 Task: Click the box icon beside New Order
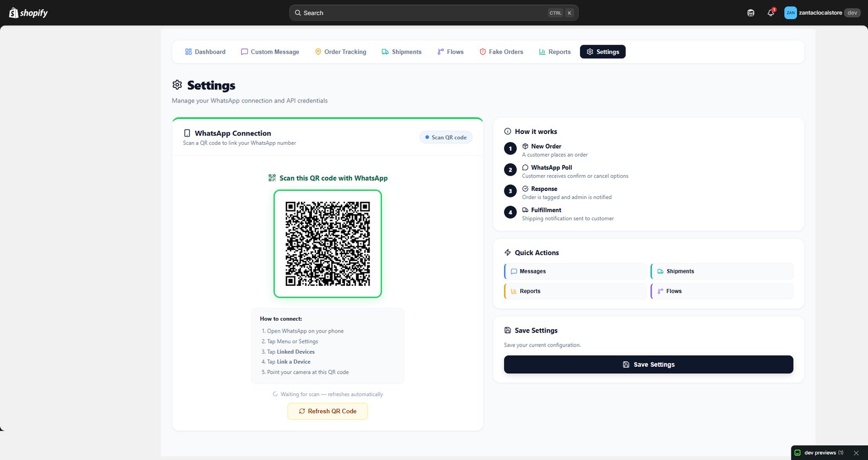(x=525, y=146)
